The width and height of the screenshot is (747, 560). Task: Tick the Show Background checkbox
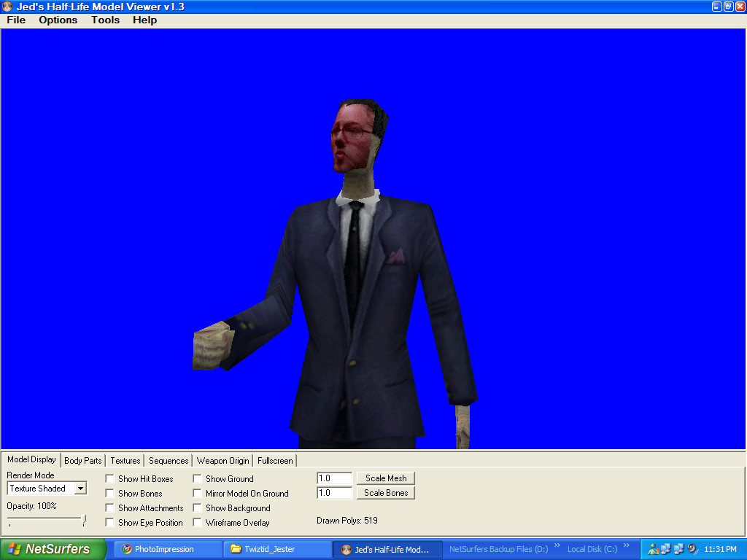197,507
